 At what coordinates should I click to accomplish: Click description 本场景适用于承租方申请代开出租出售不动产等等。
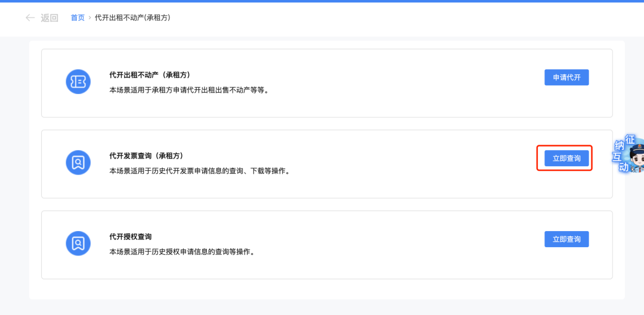point(189,90)
